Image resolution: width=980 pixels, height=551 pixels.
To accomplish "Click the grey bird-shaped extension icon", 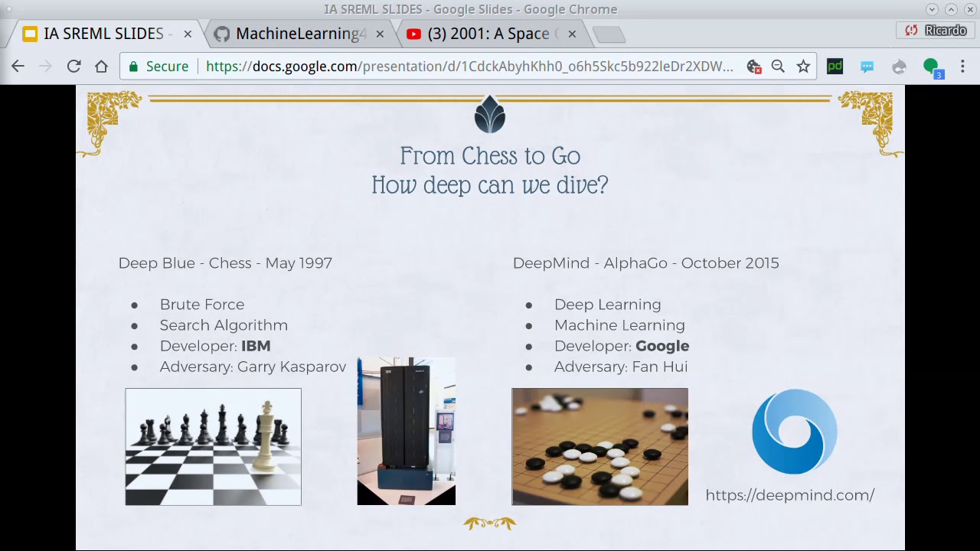I will [899, 67].
